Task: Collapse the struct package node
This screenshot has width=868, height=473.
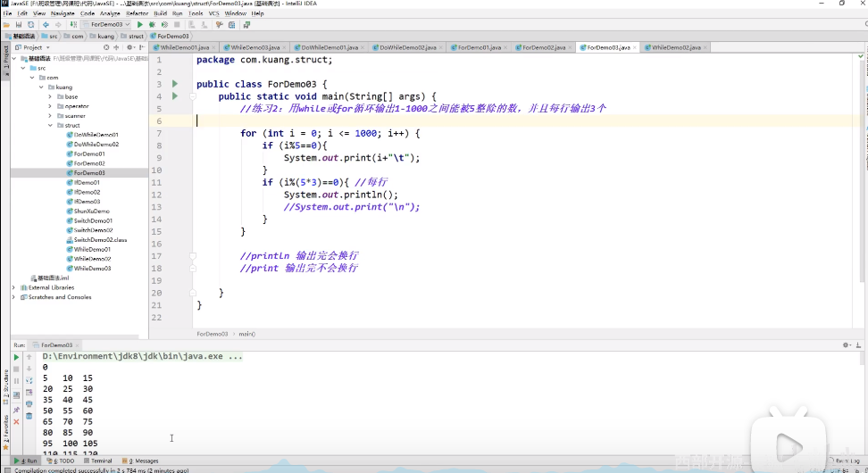Action: (50, 126)
